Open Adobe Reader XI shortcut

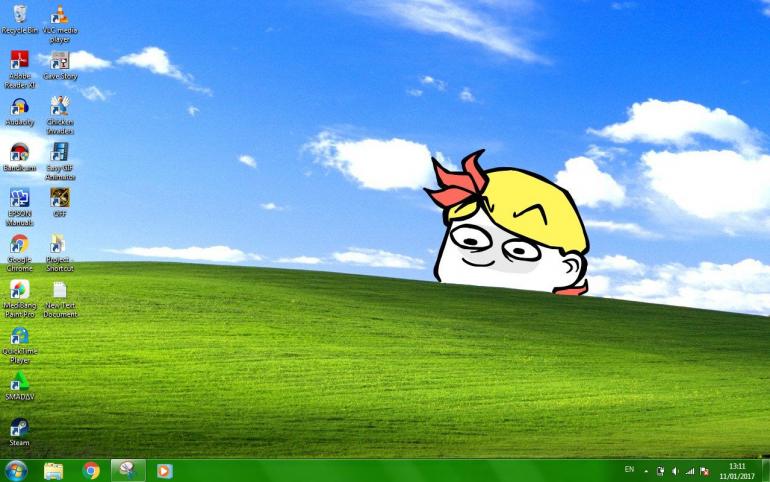tap(20, 69)
